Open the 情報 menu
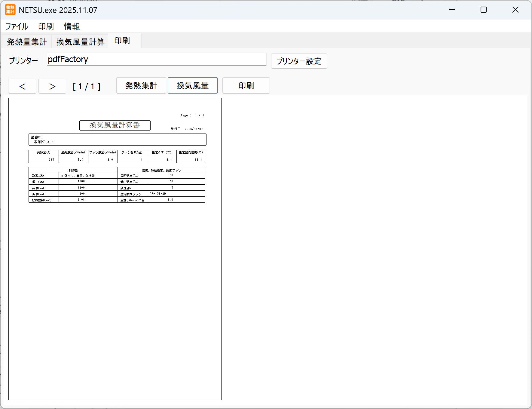The height and width of the screenshot is (409, 532). pos(72,26)
